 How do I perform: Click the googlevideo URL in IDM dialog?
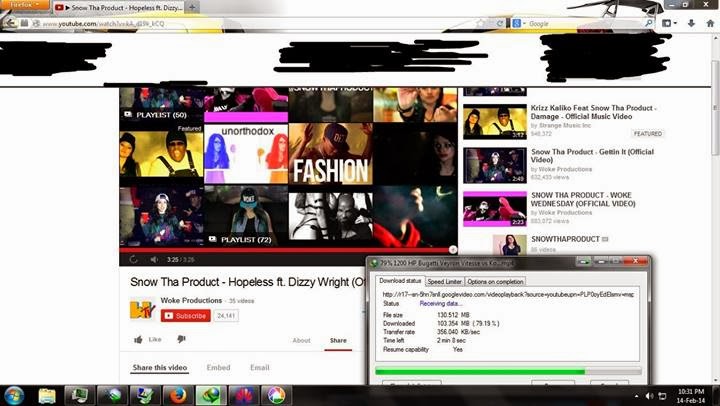(x=508, y=294)
